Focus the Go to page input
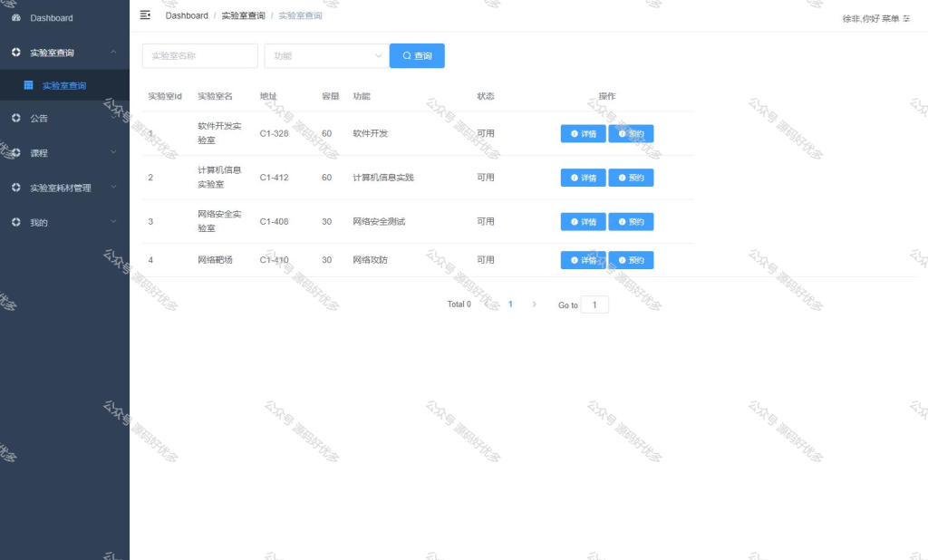The image size is (928, 560). pos(594,304)
